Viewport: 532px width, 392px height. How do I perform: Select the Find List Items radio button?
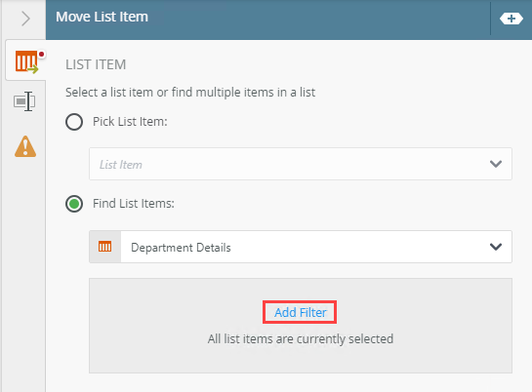(x=74, y=204)
